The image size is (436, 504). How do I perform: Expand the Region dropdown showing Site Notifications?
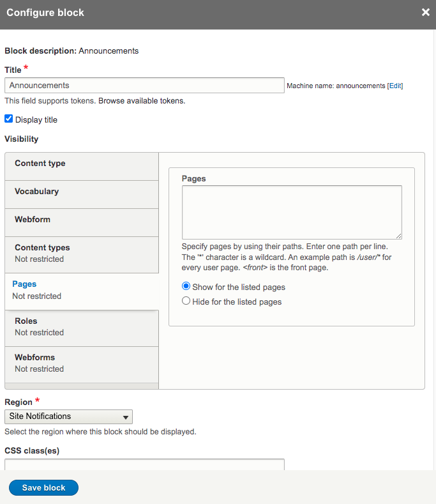coord(68,417)
